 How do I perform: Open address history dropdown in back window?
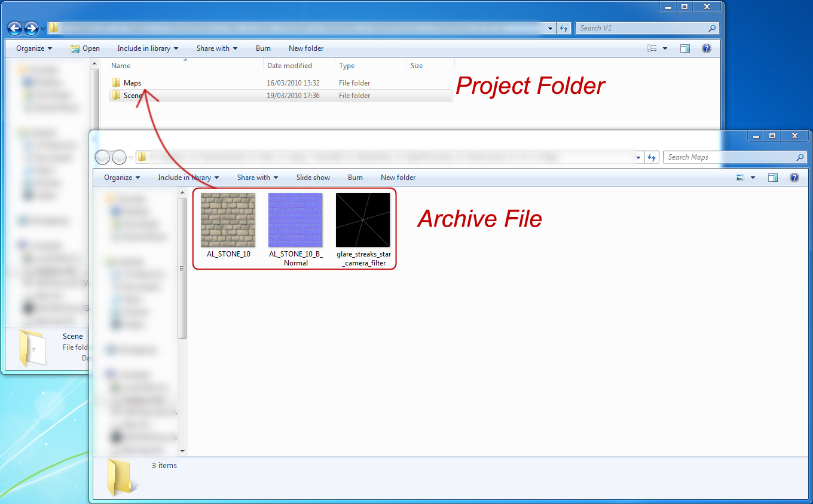pos(551,28)
